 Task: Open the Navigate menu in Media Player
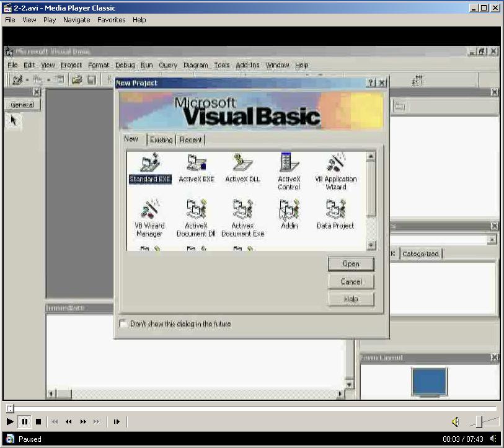click(x=76, y=20)
